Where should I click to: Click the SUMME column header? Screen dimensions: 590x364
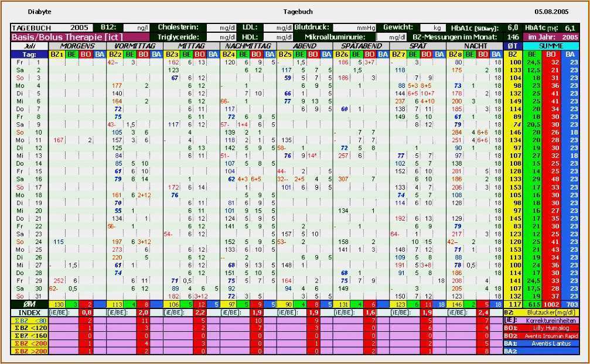(x=551, y=46)
